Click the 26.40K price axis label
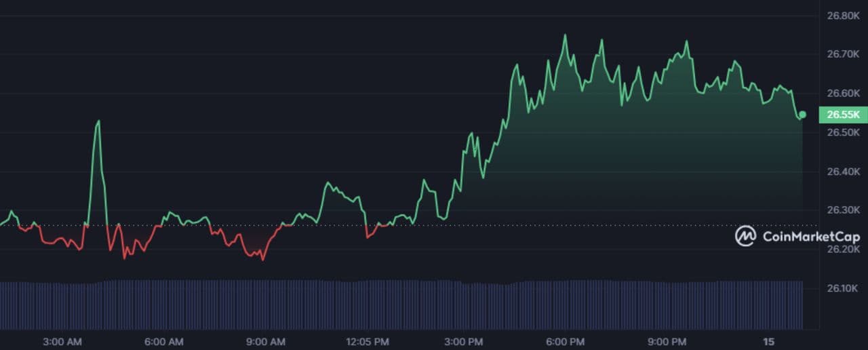 point(843,172)
